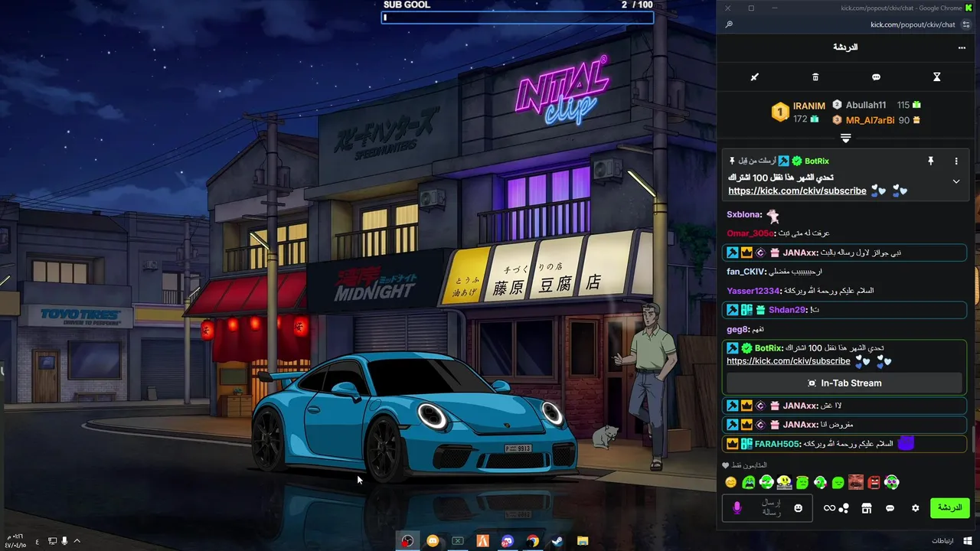The width and height of the screenshot is (980, 551).
Task: Open File Explorer icon in the taskbar
Action: coord(583,541)
